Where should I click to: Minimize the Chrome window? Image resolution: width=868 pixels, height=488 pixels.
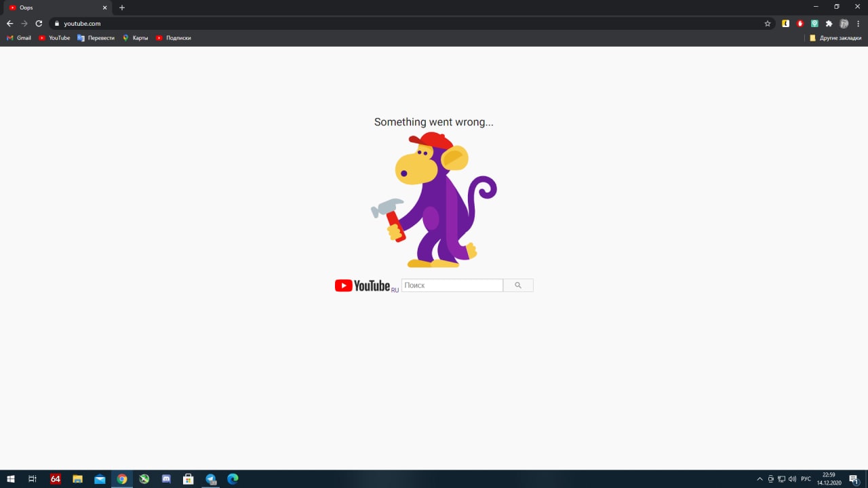[x=816, y=7]
